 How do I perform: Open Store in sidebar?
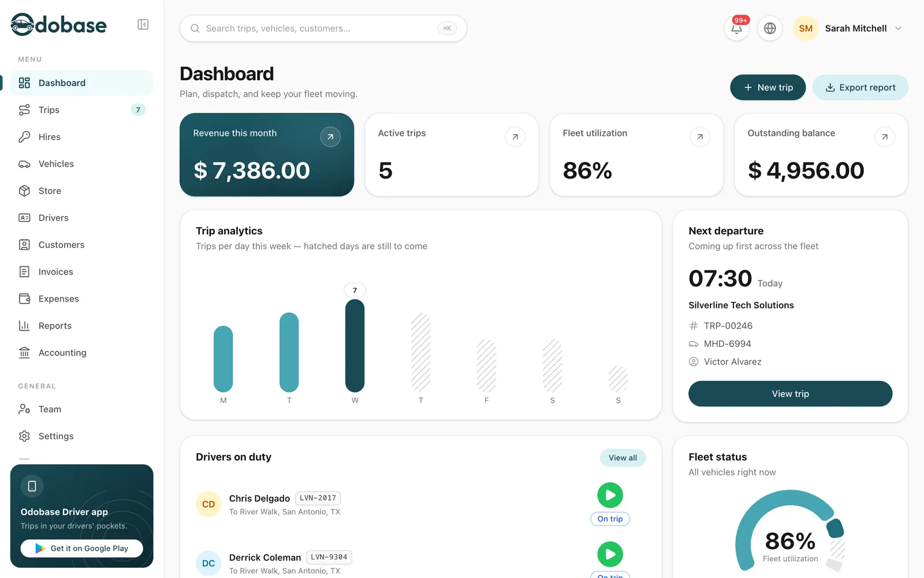click(x=82, y=191)
